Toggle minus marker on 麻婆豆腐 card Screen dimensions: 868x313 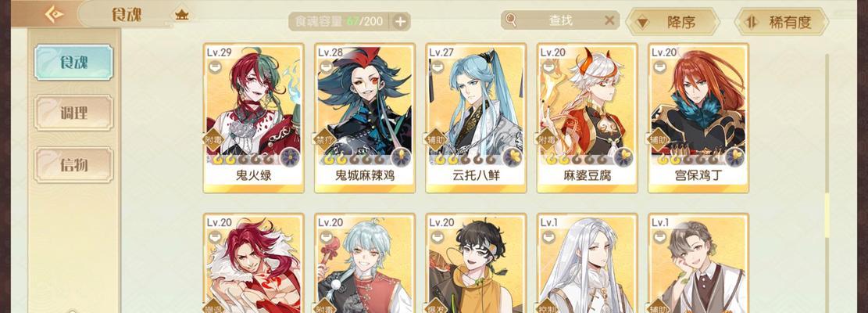pos(548,67)
